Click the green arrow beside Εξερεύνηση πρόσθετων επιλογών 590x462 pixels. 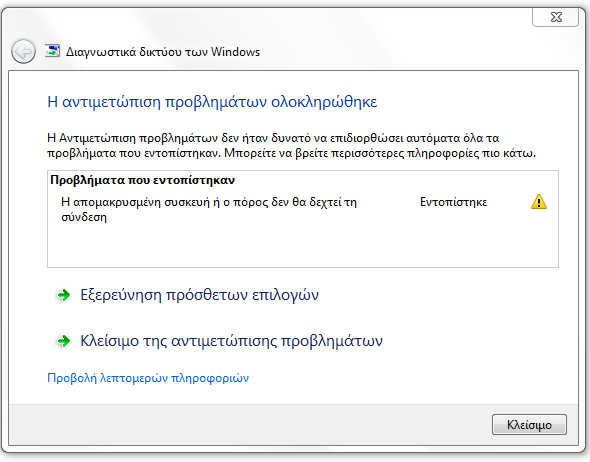click(x=64, y=295)
